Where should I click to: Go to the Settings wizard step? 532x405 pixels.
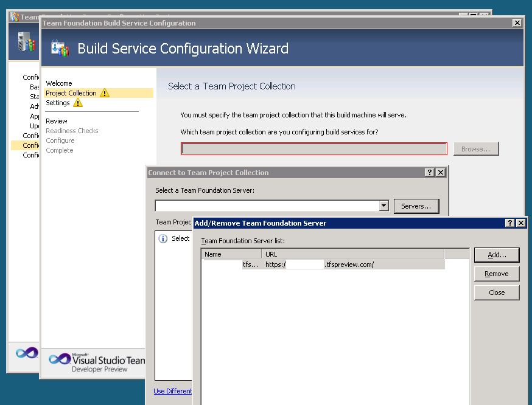[x=58, y=103]
